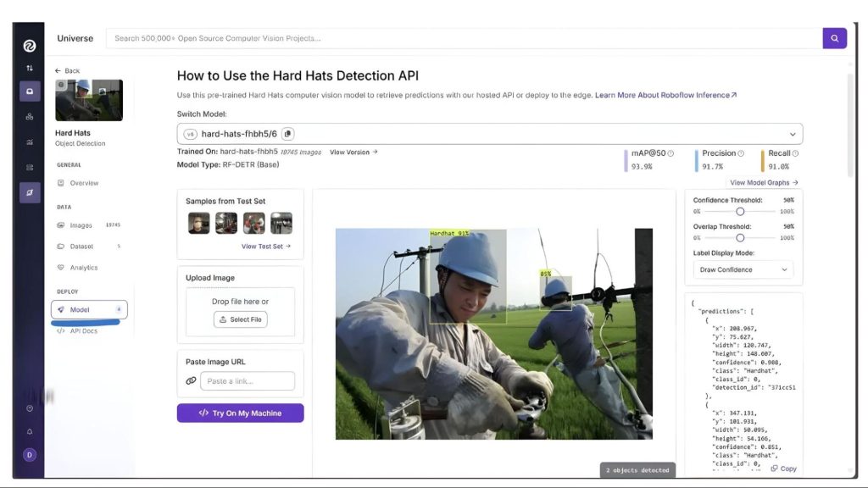Click the mAP@50 info icon

coord(670,153)
